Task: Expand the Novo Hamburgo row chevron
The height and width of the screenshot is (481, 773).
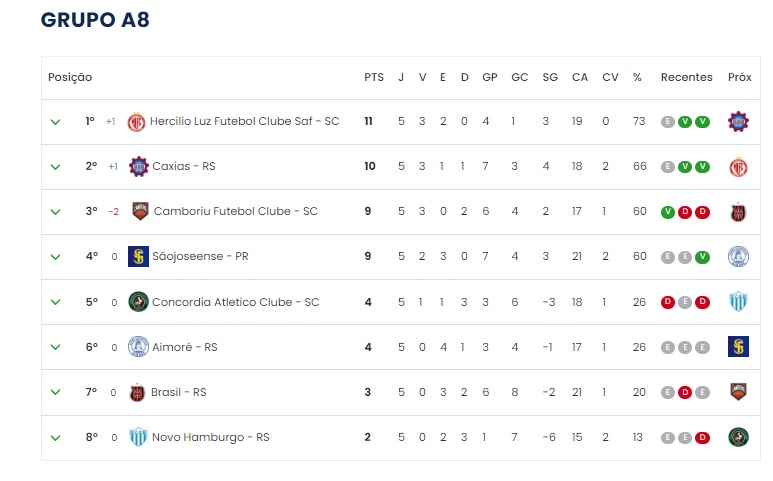Action: [56, 438]
